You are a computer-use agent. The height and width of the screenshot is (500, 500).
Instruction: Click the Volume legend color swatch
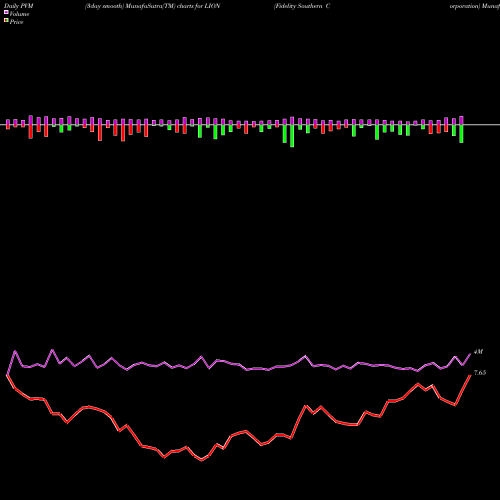click(6, 13)
